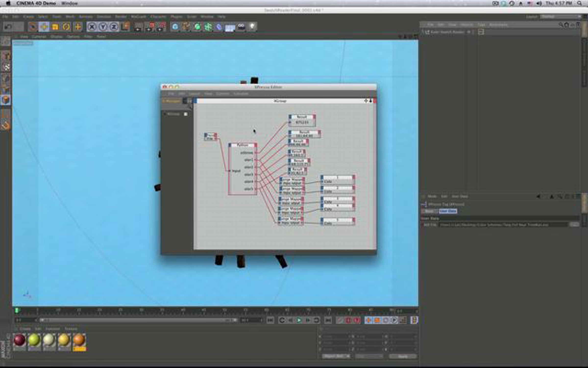Click the zoom icon in XGroup header
The image size is (588, 368).
pos(370,101)
